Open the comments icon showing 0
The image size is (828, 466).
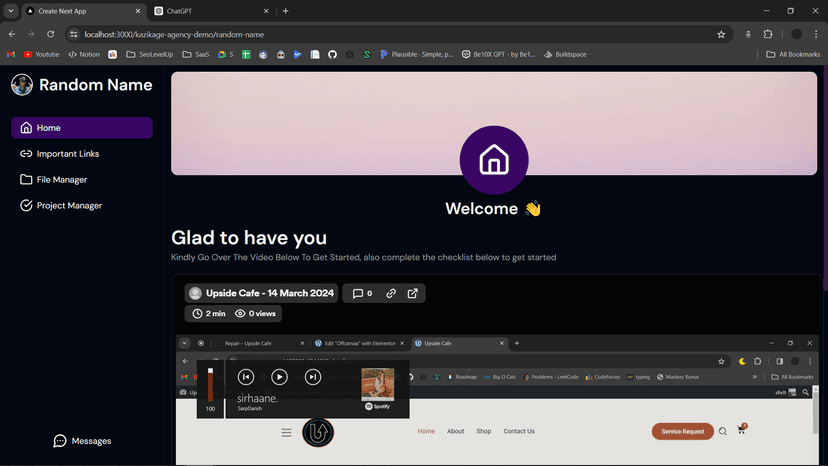click(x=362, y=293)
